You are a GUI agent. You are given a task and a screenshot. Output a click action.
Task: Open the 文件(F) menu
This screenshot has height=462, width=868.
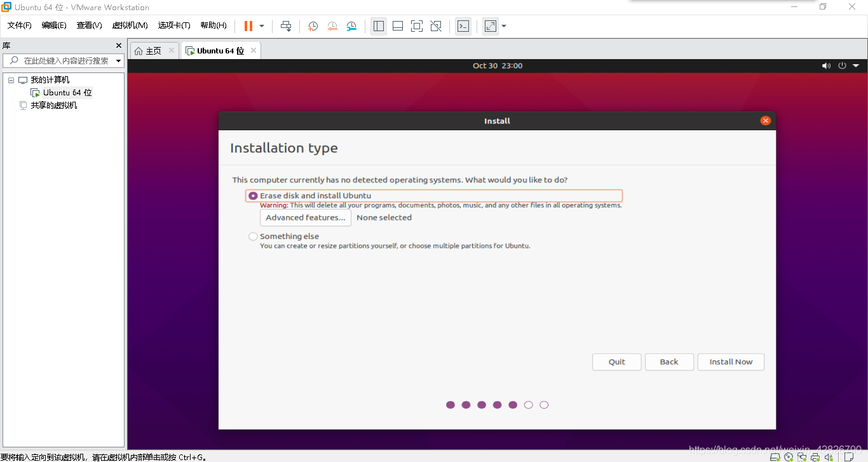point(20,25)
